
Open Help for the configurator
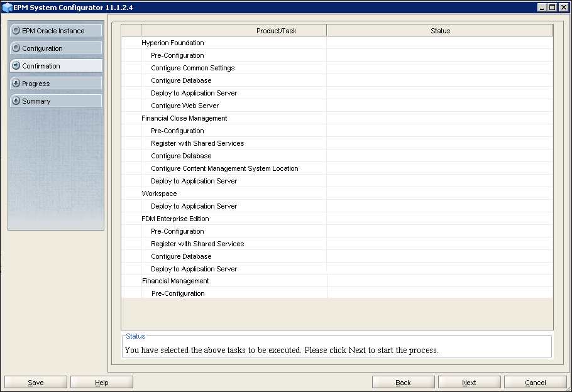pos(102,382)
